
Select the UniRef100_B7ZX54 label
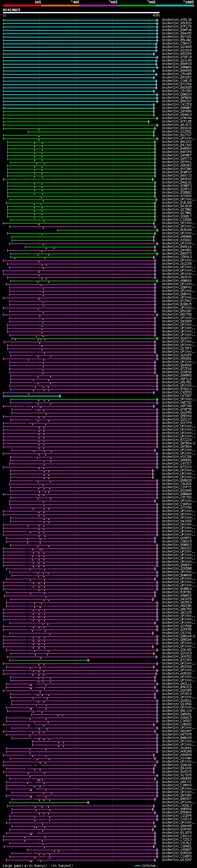(x=177, y=84)
